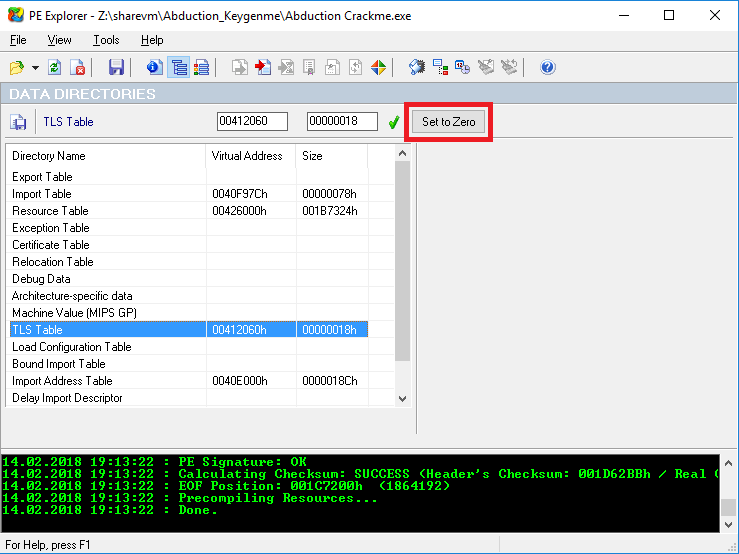Click the 'EOF Position: 001C7200h' log line
Viewport: 739px width, 554px height.
[226, 486]
